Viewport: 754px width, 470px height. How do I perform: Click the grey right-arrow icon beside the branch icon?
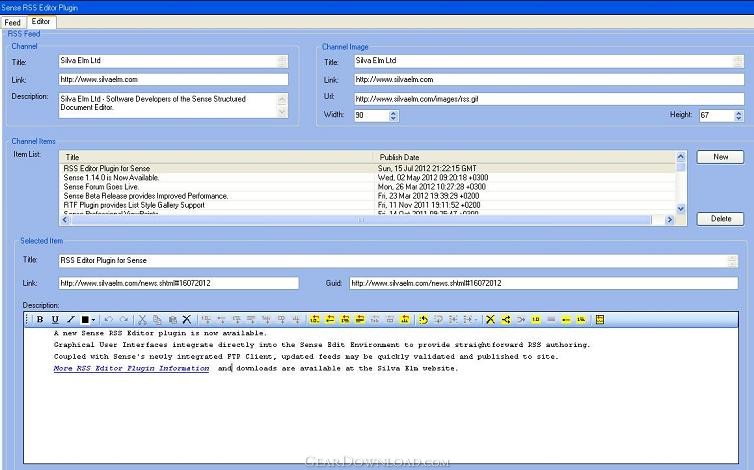[x=521, y=319]
